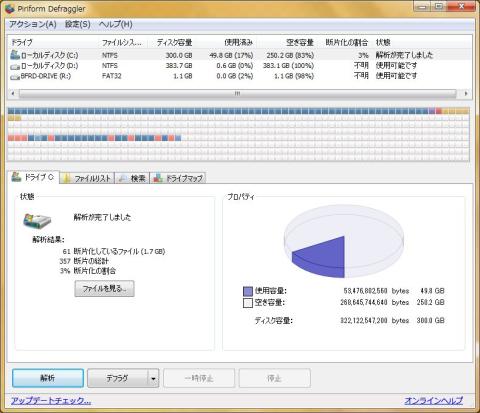Viewport: 480px width, 413px height.
Task: Click the blocks icon on ドライブマップ tab
Action: [158, 178]
